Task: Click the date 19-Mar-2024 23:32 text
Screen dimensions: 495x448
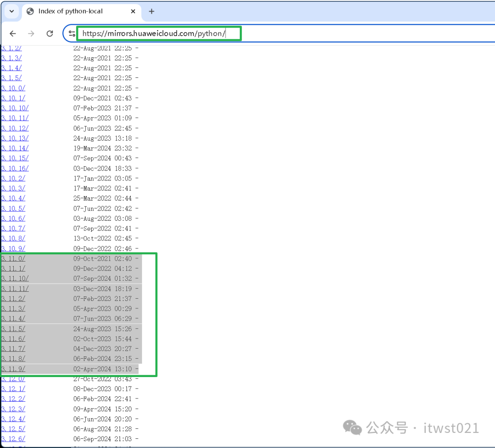Action: pos(103,148)
